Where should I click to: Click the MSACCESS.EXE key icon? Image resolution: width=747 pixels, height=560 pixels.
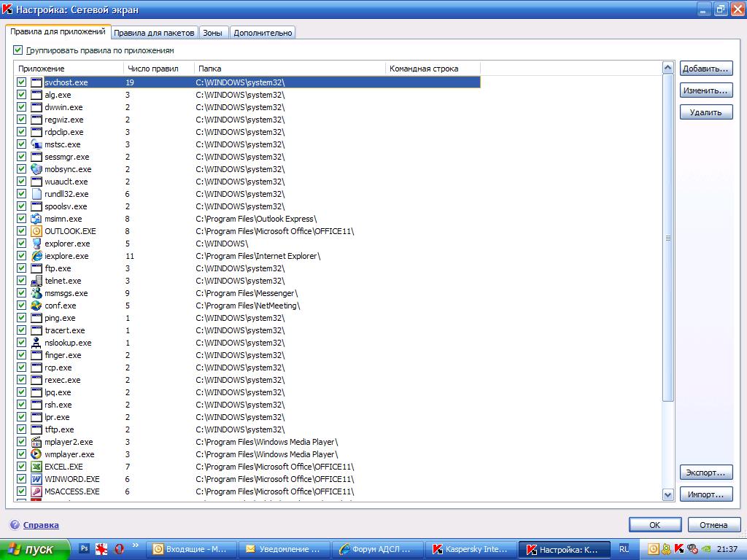36,491
